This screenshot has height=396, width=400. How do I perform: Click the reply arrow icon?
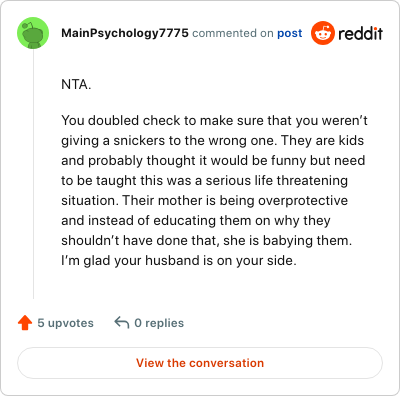122,323
